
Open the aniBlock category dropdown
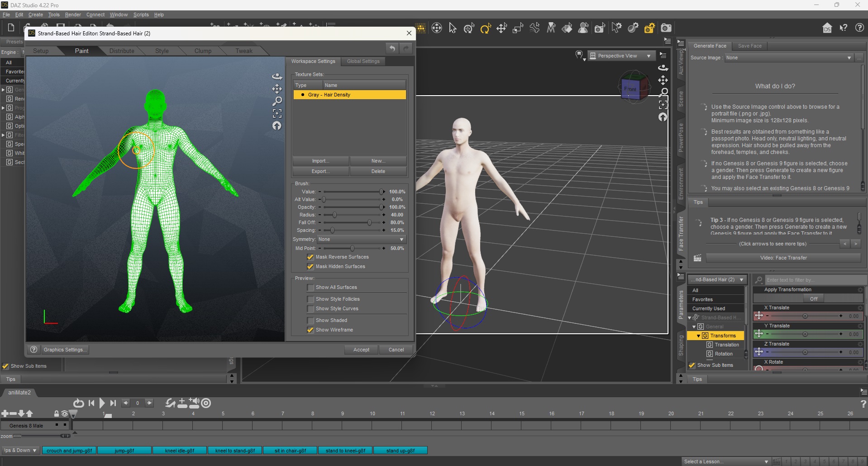click(x=20, y=450)
